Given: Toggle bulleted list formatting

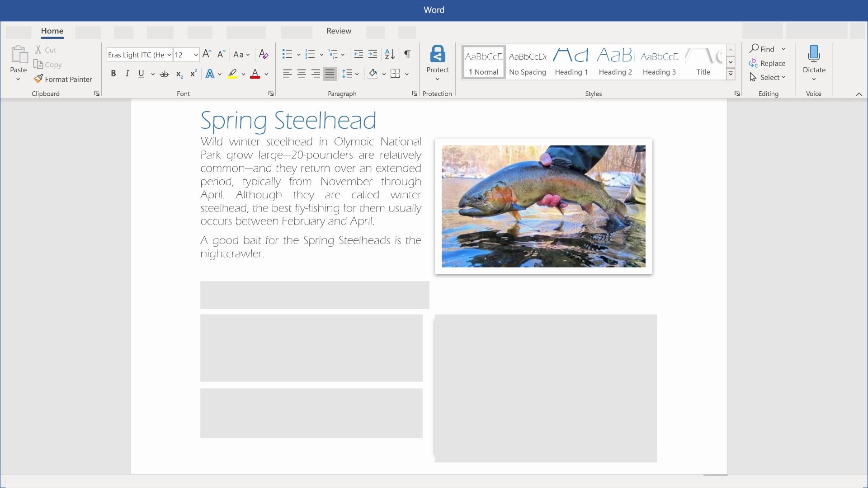Looking at the screenshot, I should pyautogui.click(x=287, y=54).
